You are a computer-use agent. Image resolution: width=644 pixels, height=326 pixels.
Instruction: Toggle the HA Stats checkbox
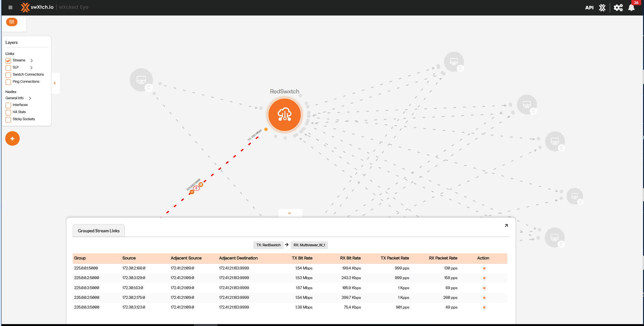[x=8, y=112]
